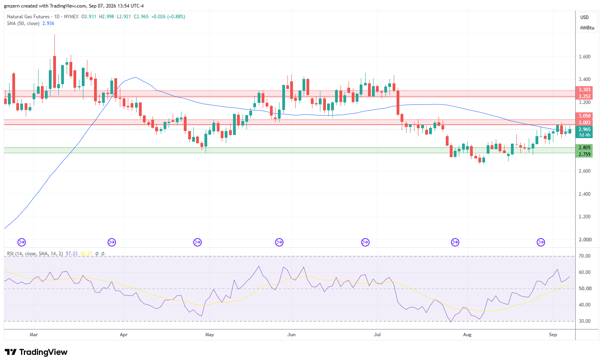The height and width of the screenshot is (364, 603).
Task: Select the 2.805 support price label
Action: [x=584, y=148]
